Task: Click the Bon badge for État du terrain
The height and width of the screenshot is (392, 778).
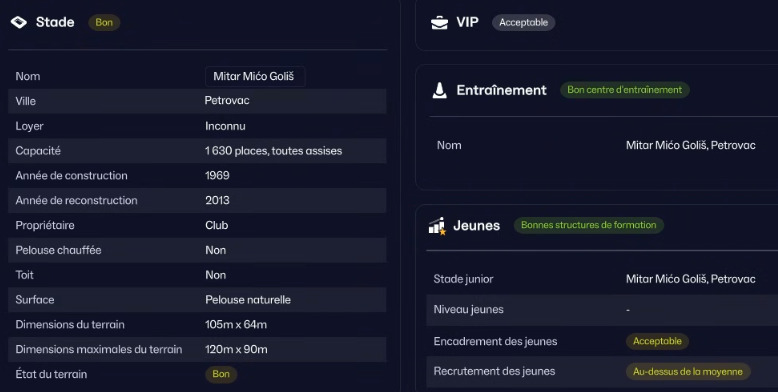Action: (221, 374)
